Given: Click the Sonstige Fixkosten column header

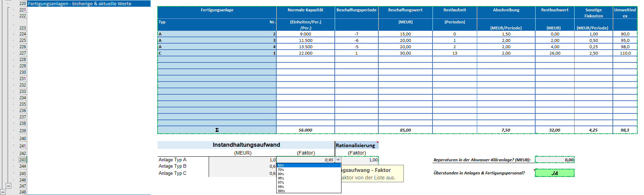Looking at the screenshot, I should click(594, 13).
